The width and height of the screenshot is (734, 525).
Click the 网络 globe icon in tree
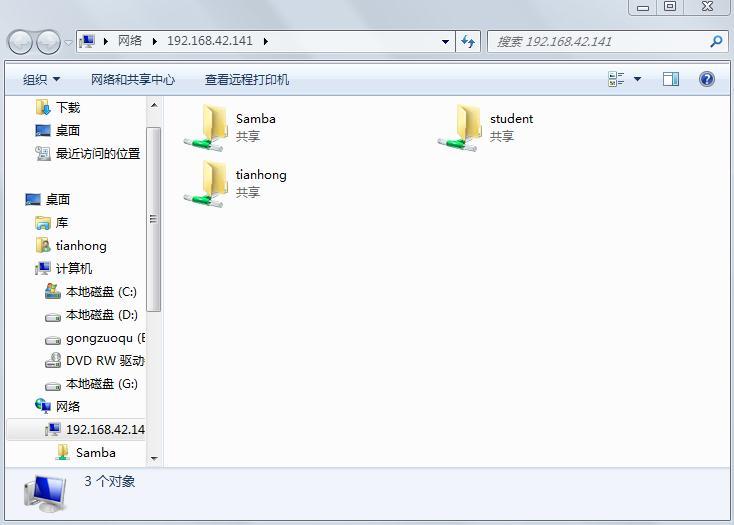(43, 406)
